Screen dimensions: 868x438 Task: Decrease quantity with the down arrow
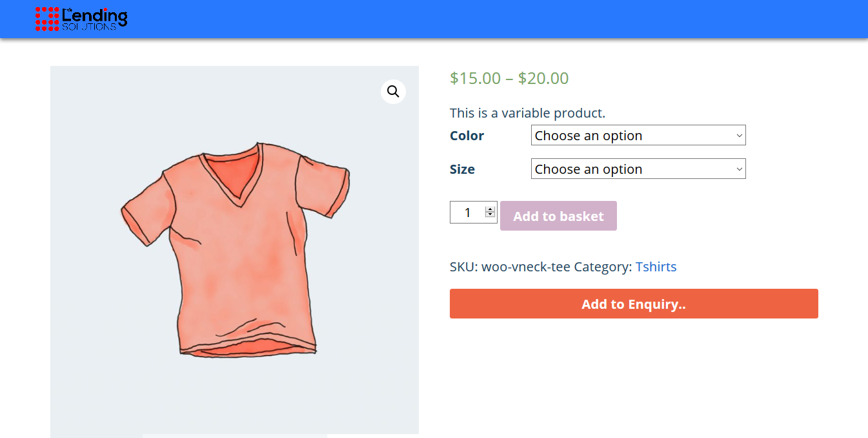pos(490,215)
